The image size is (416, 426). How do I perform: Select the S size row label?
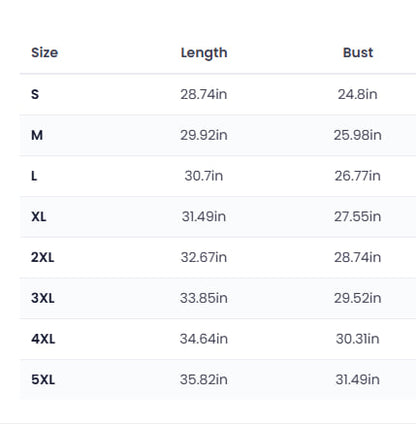tap(35, 94)
